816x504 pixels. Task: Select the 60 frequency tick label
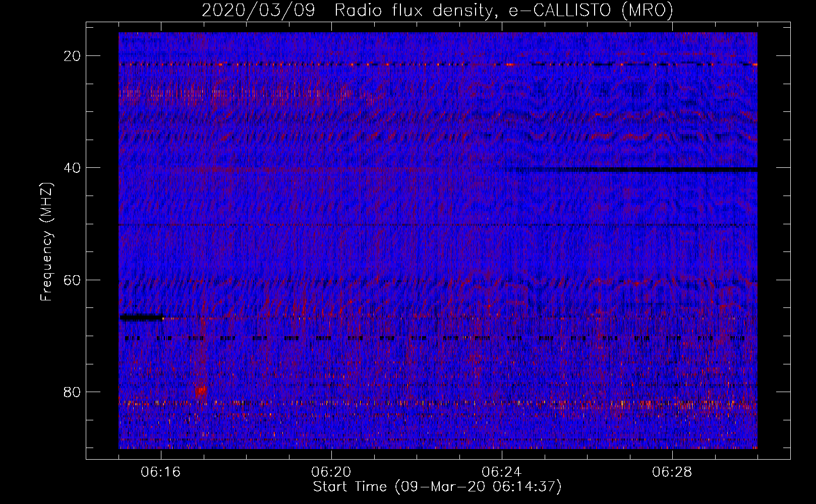click(x=72, y=280)
